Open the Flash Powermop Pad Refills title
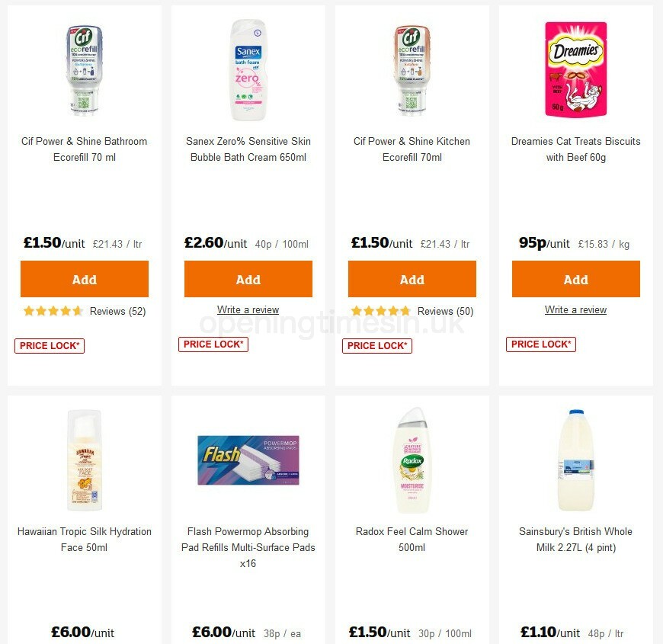663x644 pixels. tap(248, 547)
